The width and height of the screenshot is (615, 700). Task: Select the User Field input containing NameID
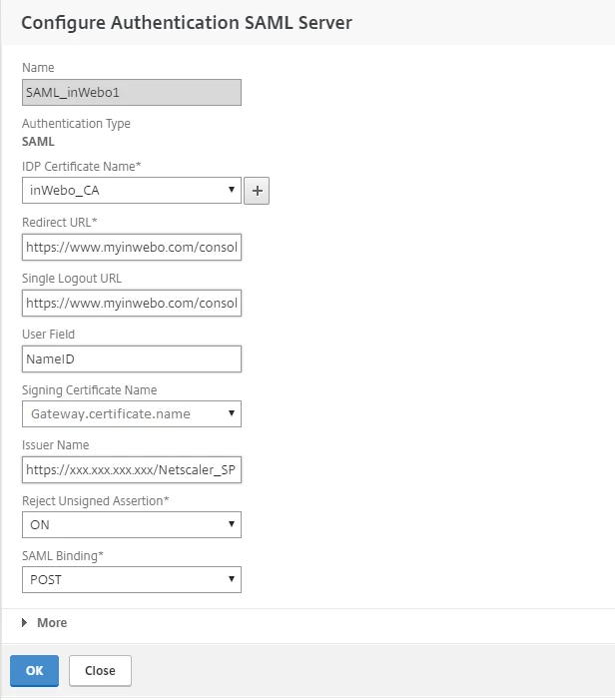131,357
